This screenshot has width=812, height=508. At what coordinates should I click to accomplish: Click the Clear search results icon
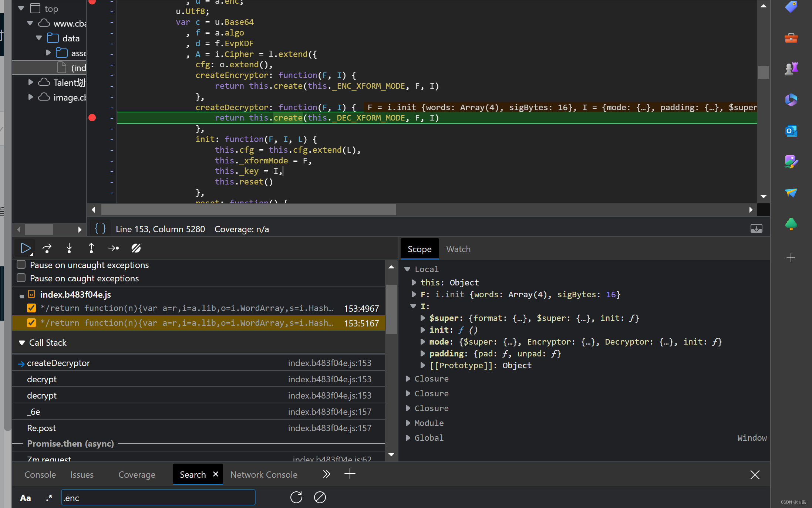320,498
